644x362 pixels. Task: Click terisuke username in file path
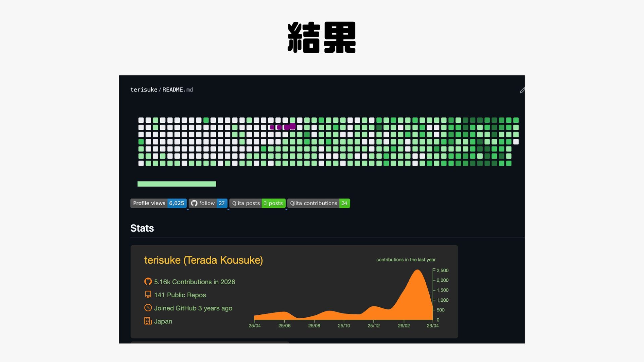[x=144, y=90]
